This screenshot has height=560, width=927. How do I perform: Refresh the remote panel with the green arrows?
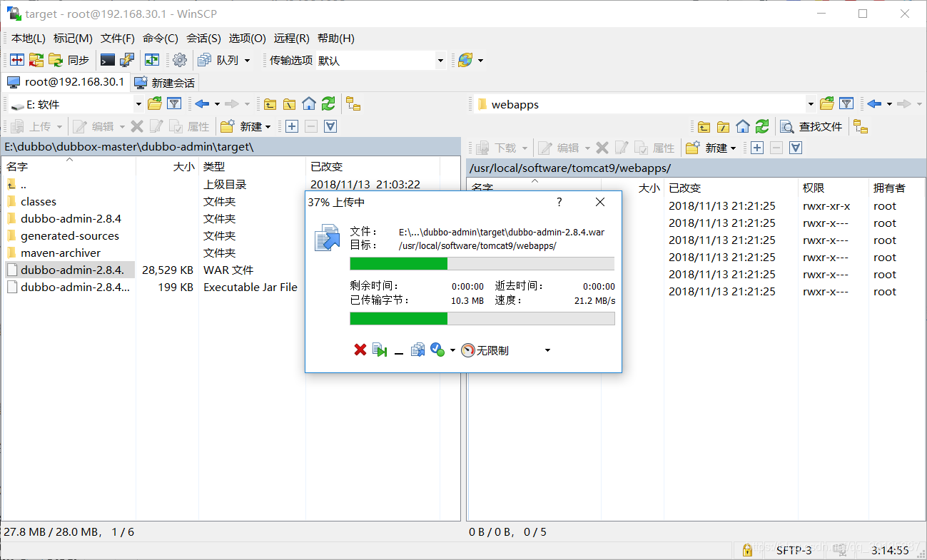click(x=762, y=126)
